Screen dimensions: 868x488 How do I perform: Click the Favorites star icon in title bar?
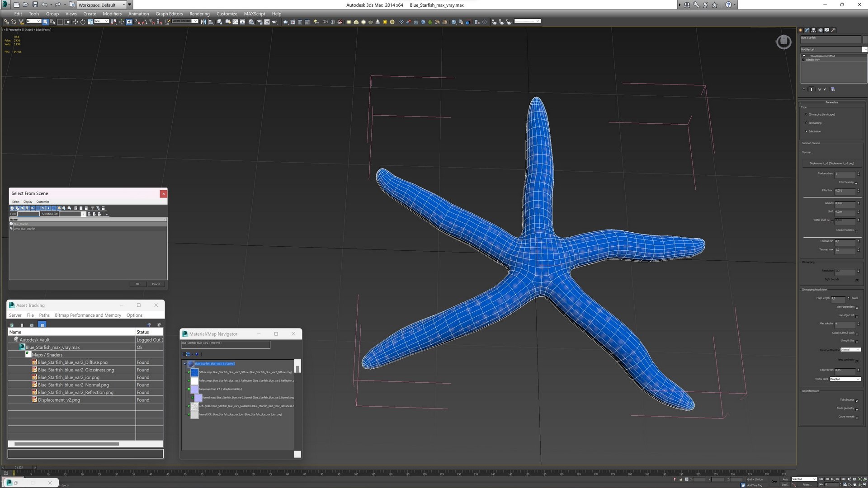[x=715, y=5]
